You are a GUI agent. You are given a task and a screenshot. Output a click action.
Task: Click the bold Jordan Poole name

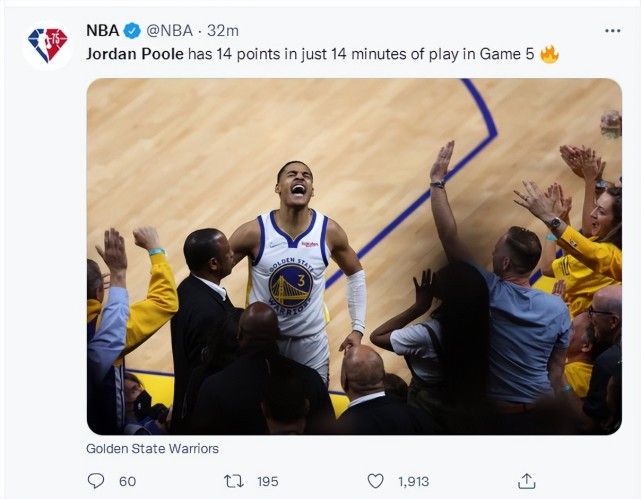[135, 54]
